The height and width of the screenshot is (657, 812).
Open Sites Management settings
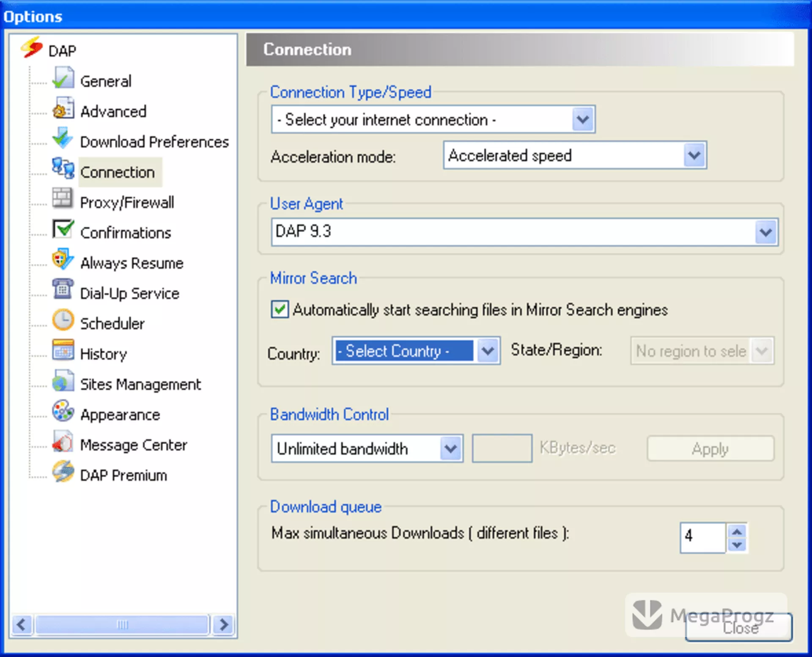[141, 384]
